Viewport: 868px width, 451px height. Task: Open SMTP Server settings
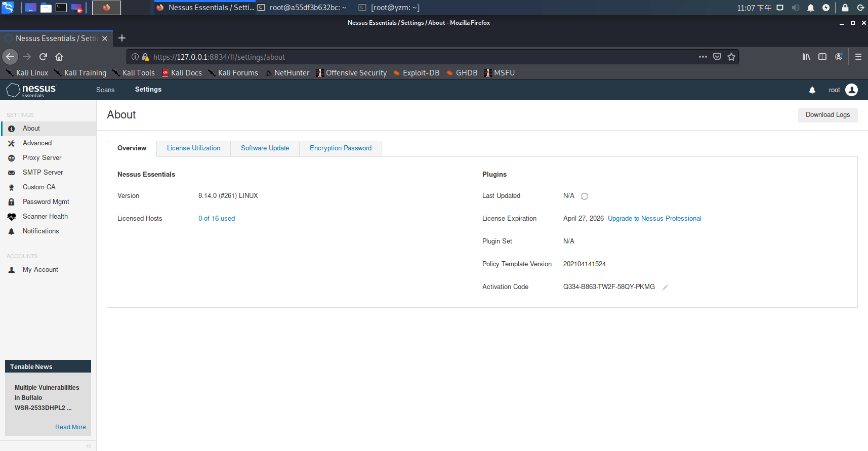48,173
